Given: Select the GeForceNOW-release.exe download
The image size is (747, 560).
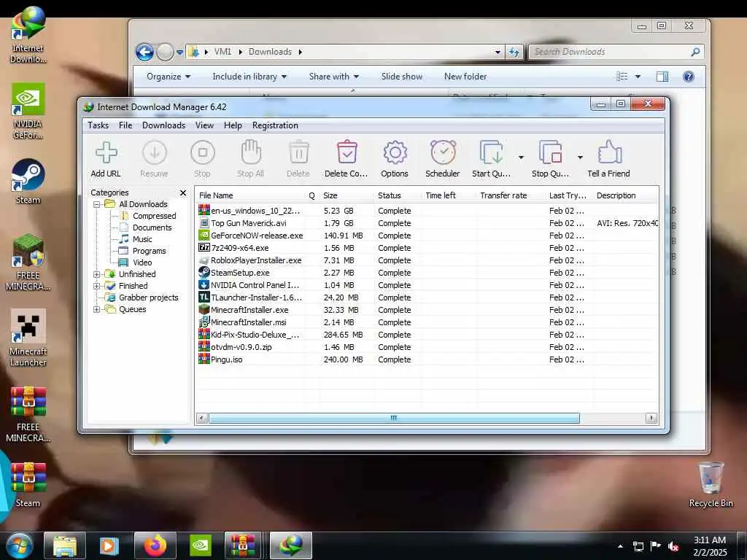Looking at the screenshot, I should (427, 236).
